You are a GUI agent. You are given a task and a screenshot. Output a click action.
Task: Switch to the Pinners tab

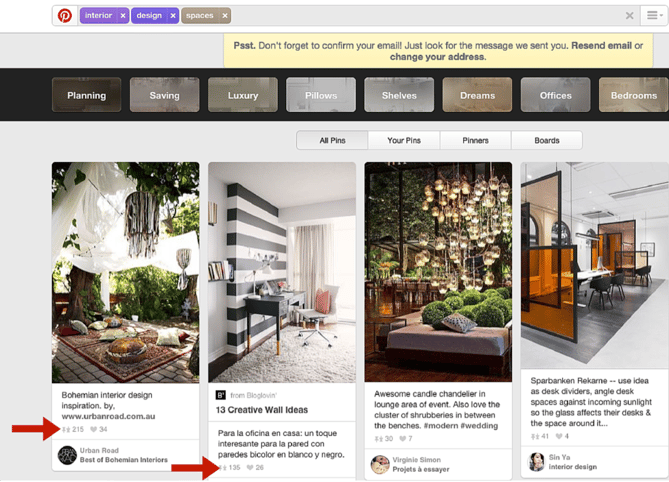475,140
